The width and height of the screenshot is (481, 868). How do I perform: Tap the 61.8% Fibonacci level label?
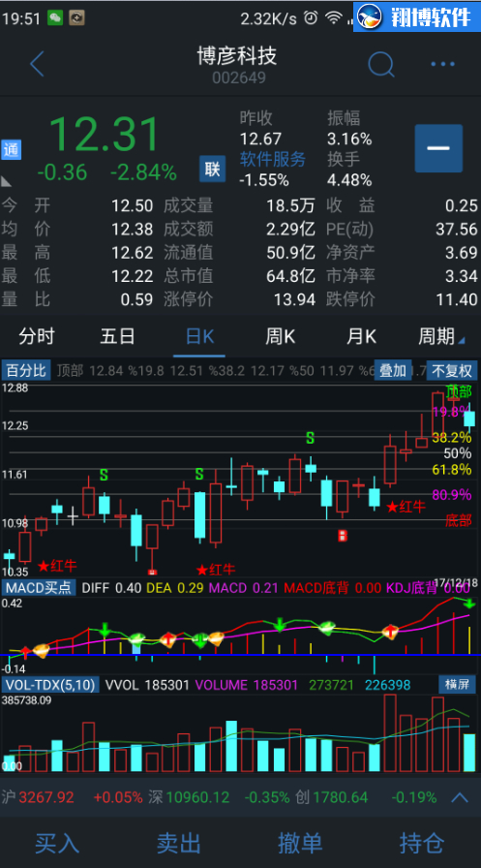pos(452,470)
